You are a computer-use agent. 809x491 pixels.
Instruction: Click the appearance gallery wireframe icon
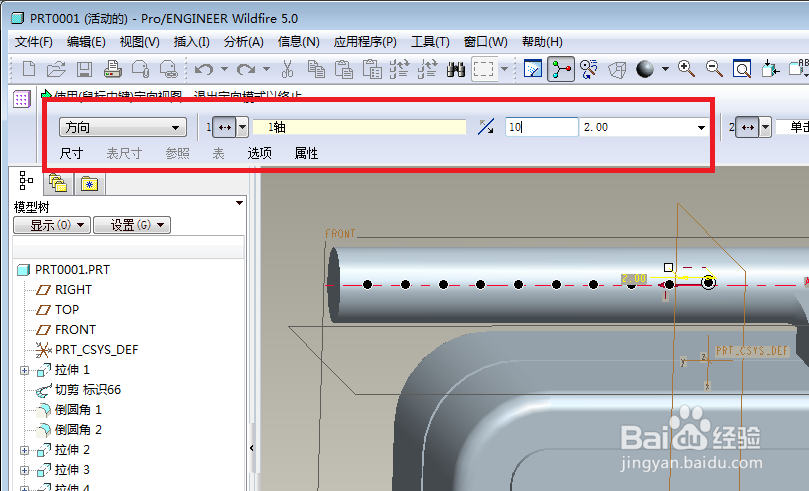617,69
